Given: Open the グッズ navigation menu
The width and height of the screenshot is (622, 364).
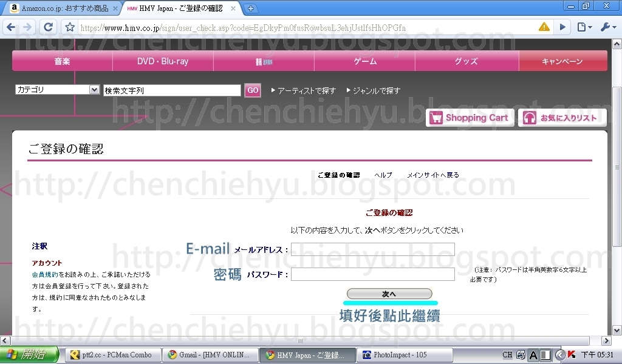Looking at the screenshot, I should coord(466,61).
